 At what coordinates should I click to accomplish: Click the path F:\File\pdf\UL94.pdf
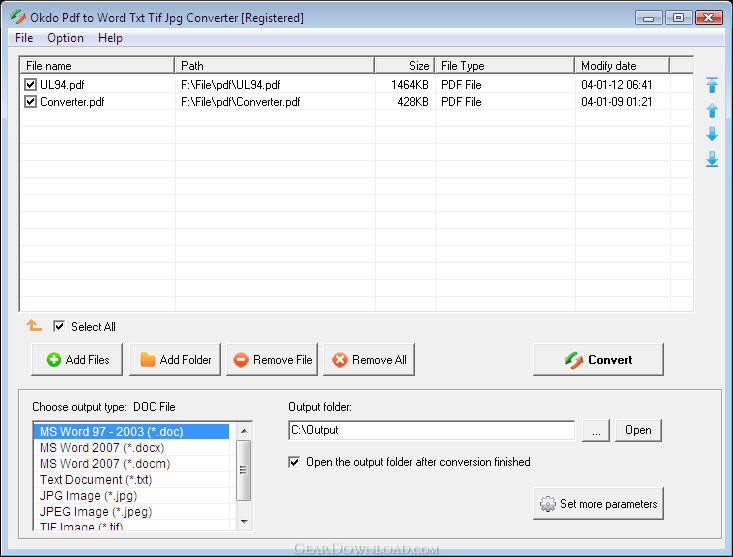pyautogui.click(x=230, y=85)
